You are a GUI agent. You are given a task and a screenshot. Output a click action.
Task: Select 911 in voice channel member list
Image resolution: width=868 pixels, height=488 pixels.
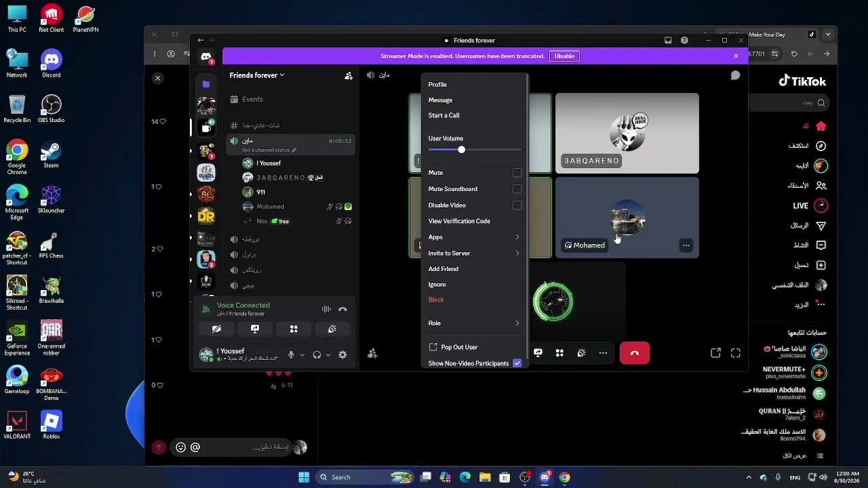coord(297,192)
